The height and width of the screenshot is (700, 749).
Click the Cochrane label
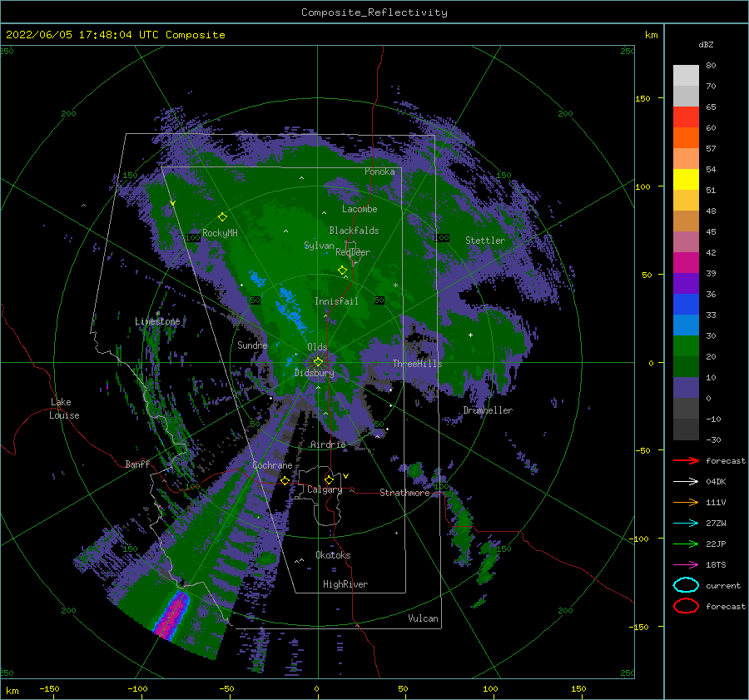click(x=272, y=465)
